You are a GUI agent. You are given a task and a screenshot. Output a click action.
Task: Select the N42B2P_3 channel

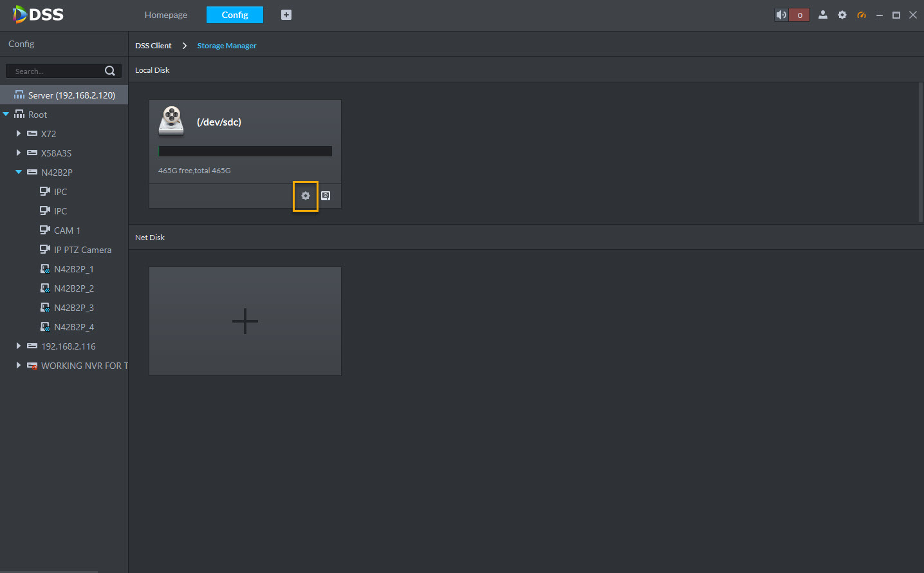point(73,308)
